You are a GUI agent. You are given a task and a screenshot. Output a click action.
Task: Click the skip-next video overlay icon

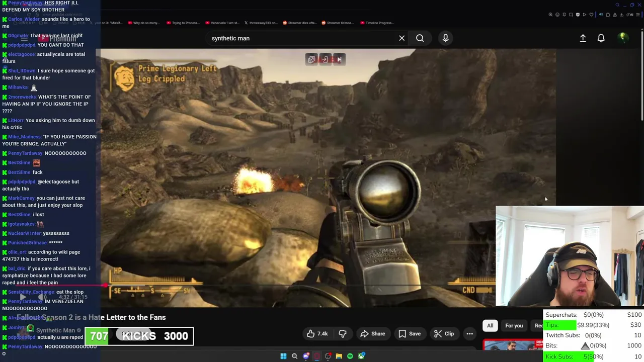coord(339,59)
